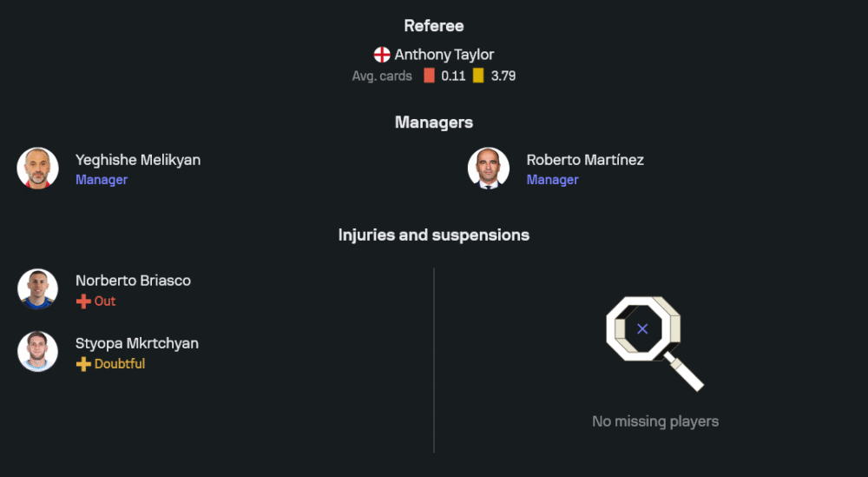
Task: Open Yeghishe Melikyan's profile photo
Action: (37, 169)
